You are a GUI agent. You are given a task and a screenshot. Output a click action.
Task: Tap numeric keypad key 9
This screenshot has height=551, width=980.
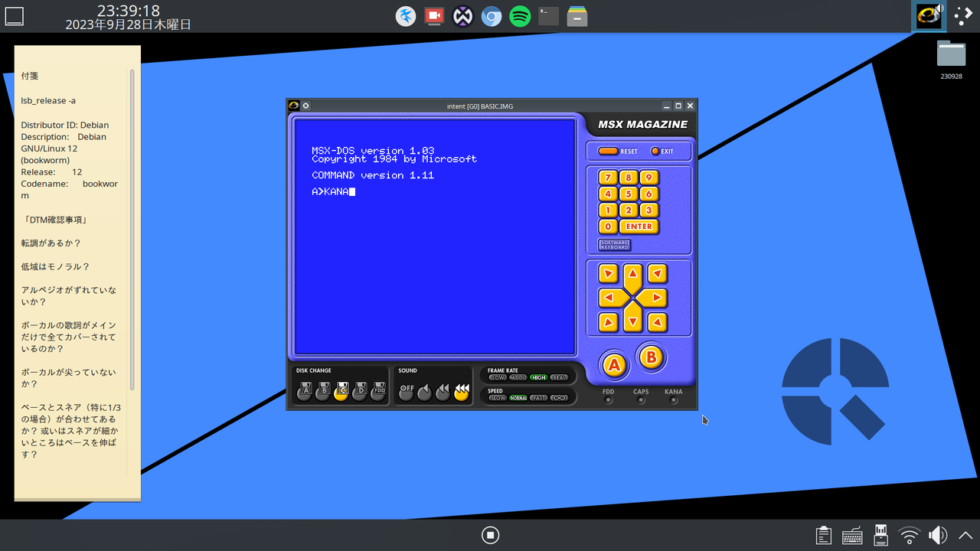pyautogui.click(x=649, y=178)
